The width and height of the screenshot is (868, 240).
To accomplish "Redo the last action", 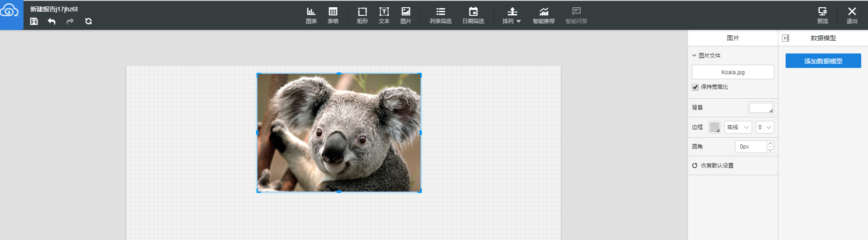I will [70, 21].
